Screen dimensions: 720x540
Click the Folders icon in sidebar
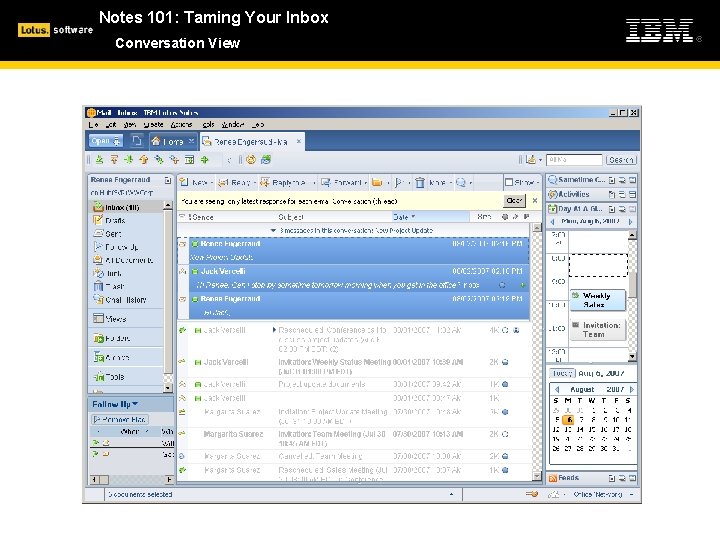(98, 338)
